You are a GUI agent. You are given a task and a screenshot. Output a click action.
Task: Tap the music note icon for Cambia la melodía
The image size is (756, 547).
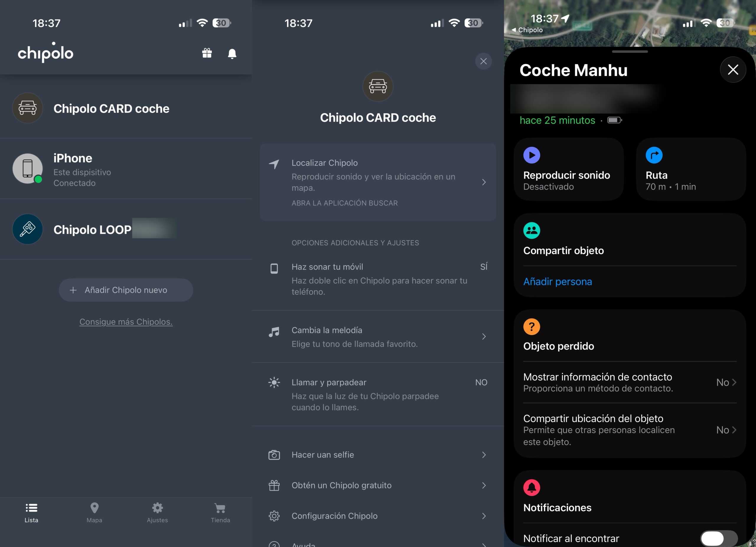coord(274,332)
